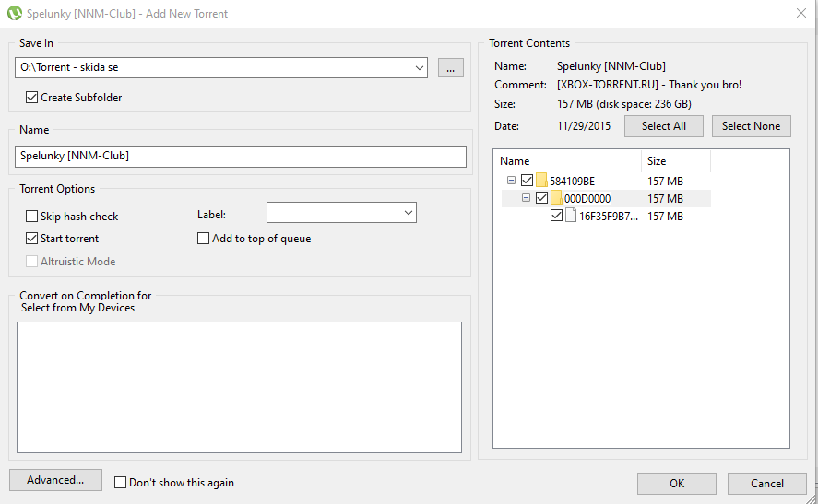Click the Cancel button

coord(767,484)
